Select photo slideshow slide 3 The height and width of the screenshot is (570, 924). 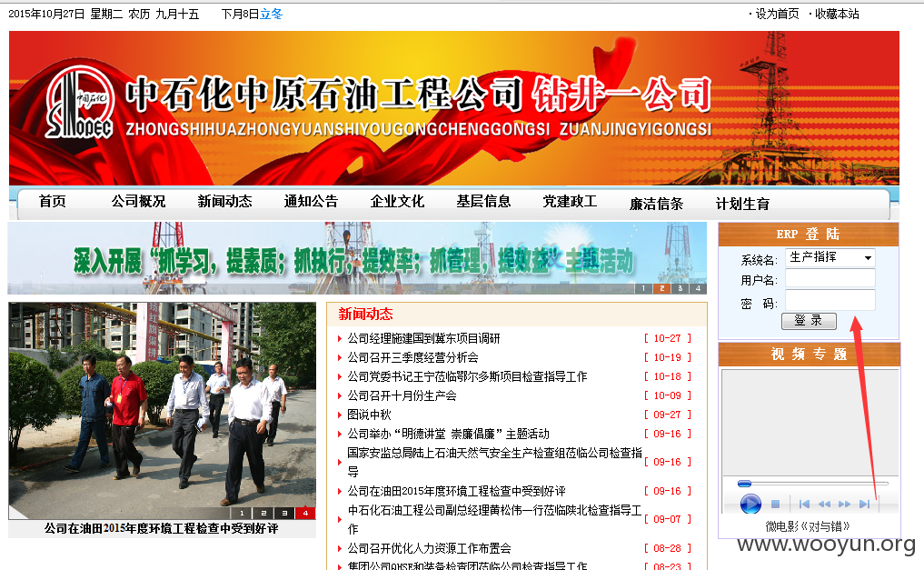[x=284, y=514]
